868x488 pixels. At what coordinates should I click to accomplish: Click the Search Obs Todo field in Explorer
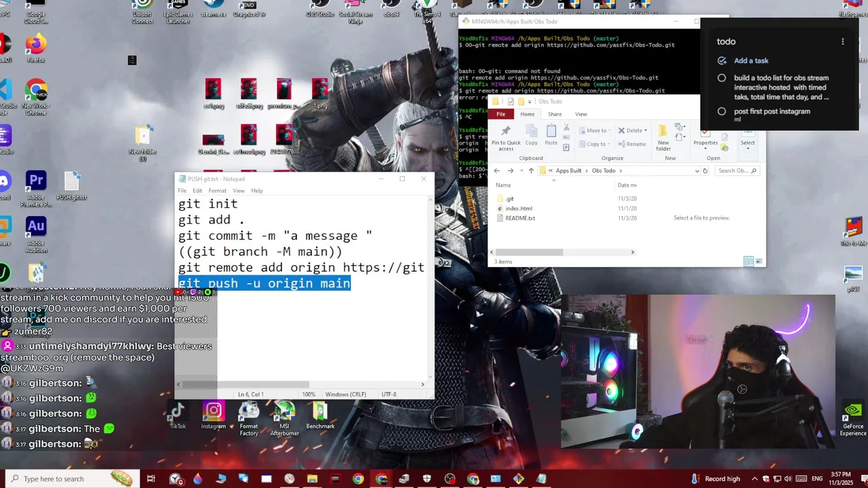pos(737,171)
